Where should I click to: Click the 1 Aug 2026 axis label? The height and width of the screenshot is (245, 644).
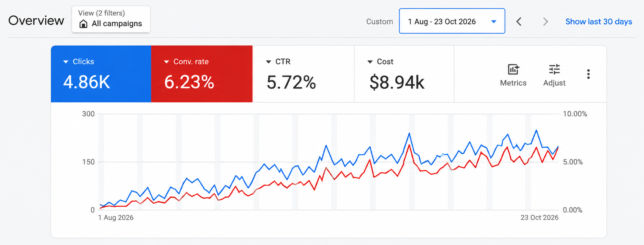click(116, 217)
